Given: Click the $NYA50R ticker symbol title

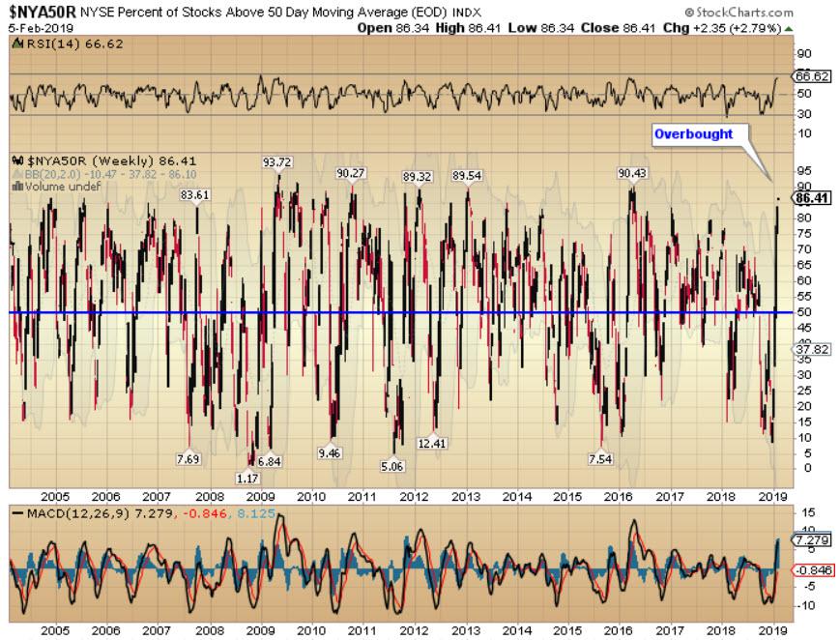Looking at the screenshot, I should tap(42, 12).
